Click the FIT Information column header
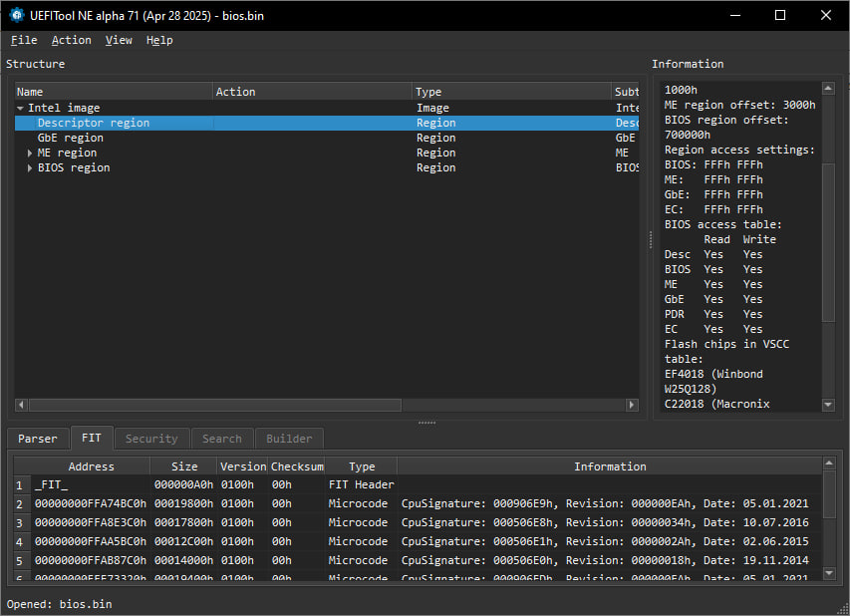 610,466
